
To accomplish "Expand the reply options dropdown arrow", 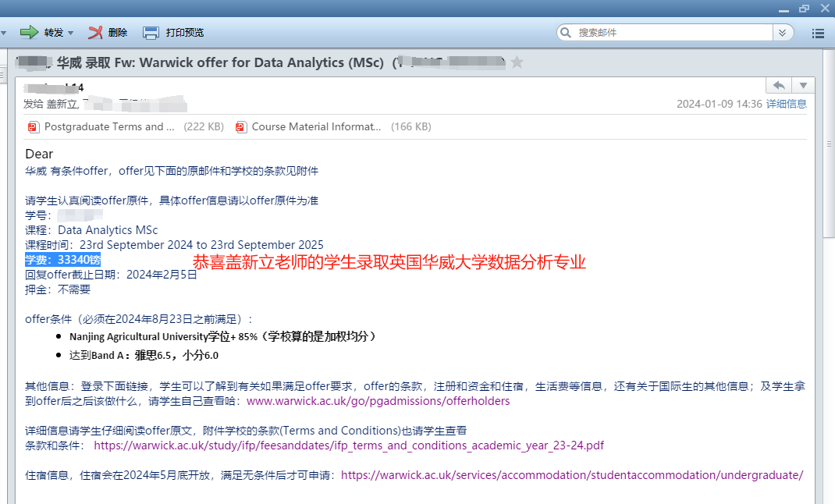I will (x=803, y=85).
